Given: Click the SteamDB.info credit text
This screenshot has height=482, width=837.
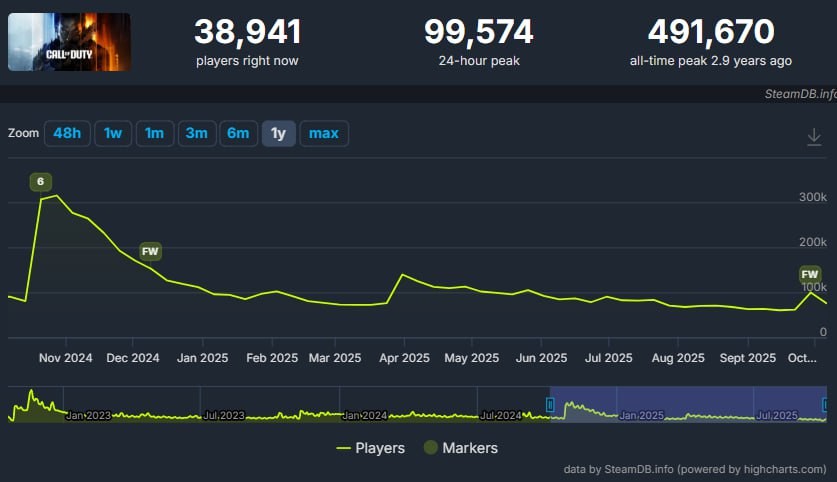Looking at the screenshot, I should (797, 94).
